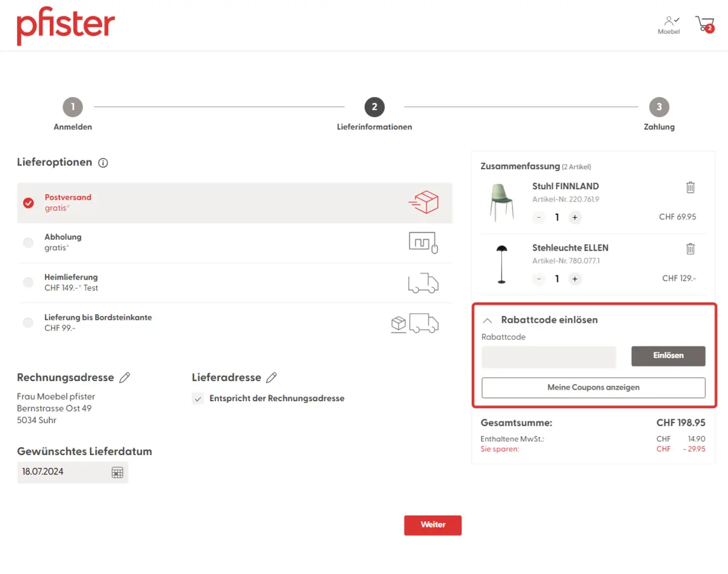728x574 pixels.
Task: Toggle Entspricht der Rechnungsadresse checkbox
Action: tap(198, 399)
